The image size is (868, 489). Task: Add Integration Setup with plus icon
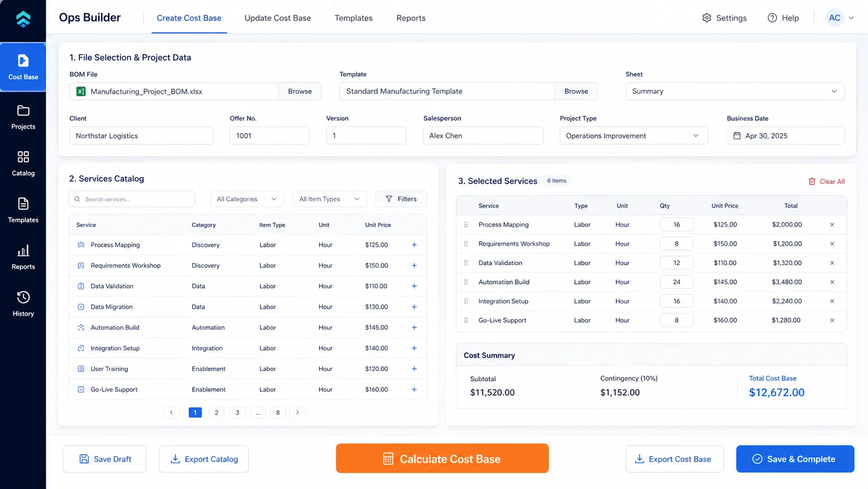(x=414, y=348)
